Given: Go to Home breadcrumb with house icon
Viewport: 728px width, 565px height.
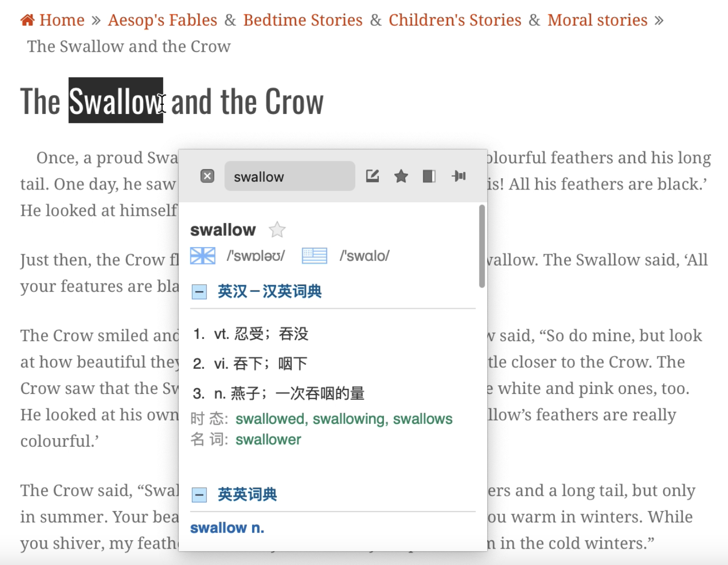Looking at the screenshot, I should click(52, 20).
